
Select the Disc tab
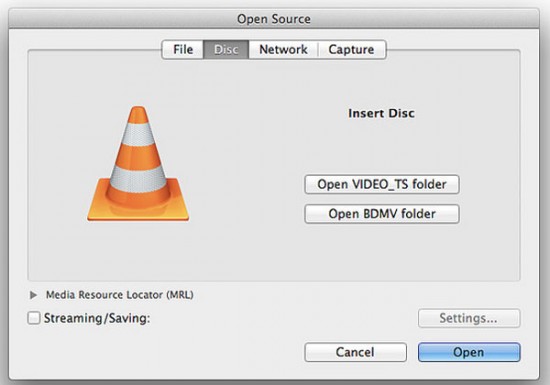click(226, 49)
